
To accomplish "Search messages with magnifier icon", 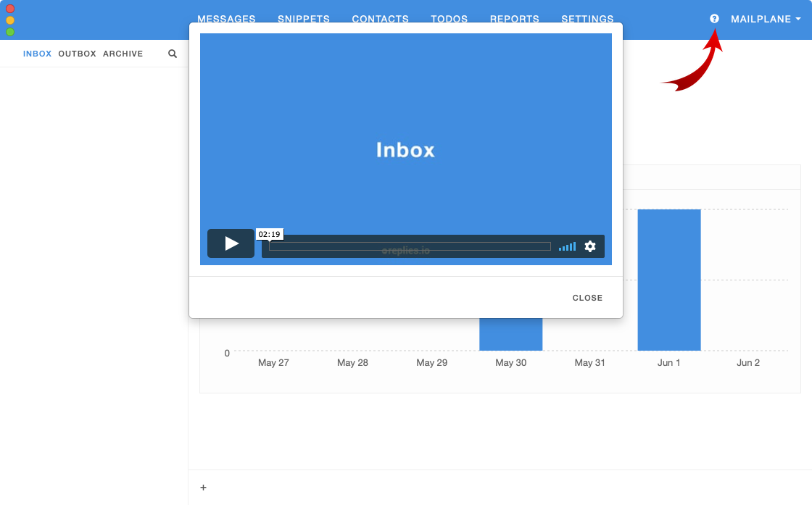I will tap(173, 54).
